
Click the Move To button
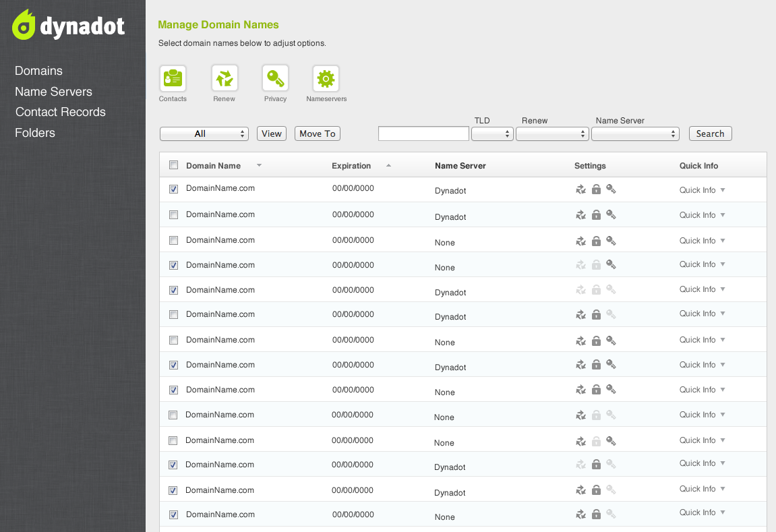[x=318, y=134]
